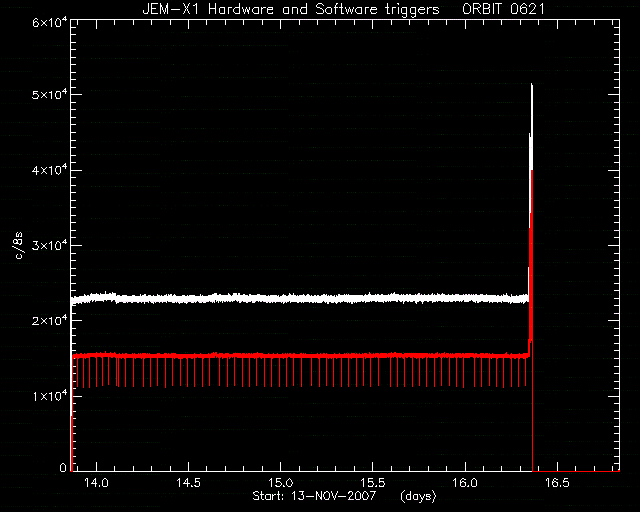Click the 14.5 x-axis tick label
Viewport: 640px width, 512px height.
click(188, 483)
